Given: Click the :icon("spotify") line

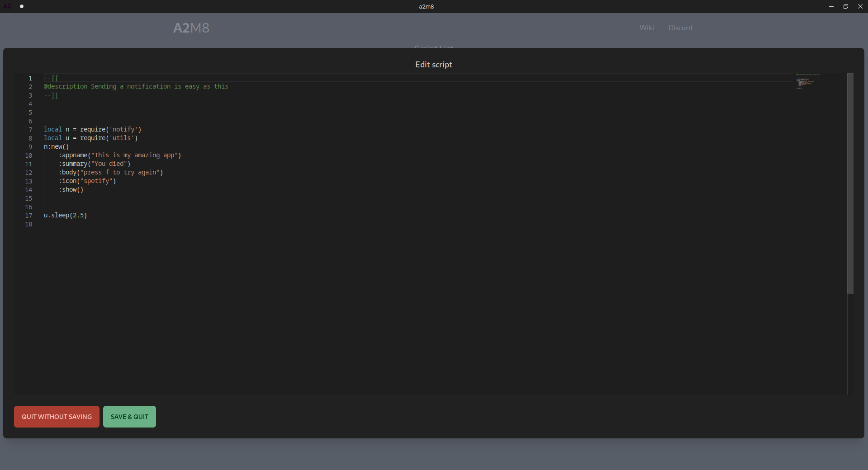Looking at the screenshot, I should point(87,181).
